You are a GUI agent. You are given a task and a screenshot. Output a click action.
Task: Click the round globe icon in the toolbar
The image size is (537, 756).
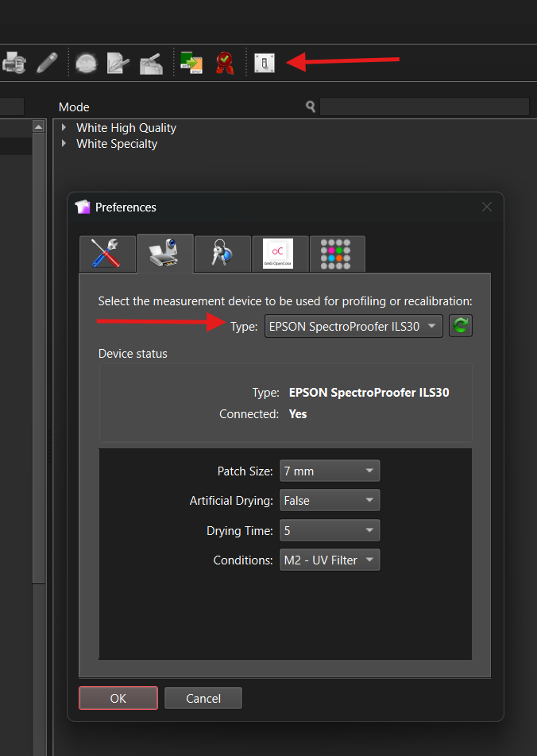click(86, 62)
